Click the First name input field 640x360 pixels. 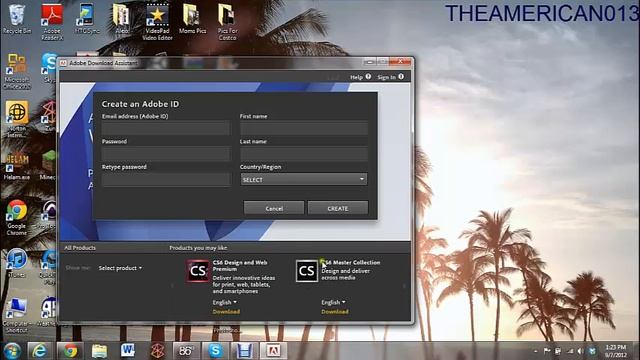304,128
